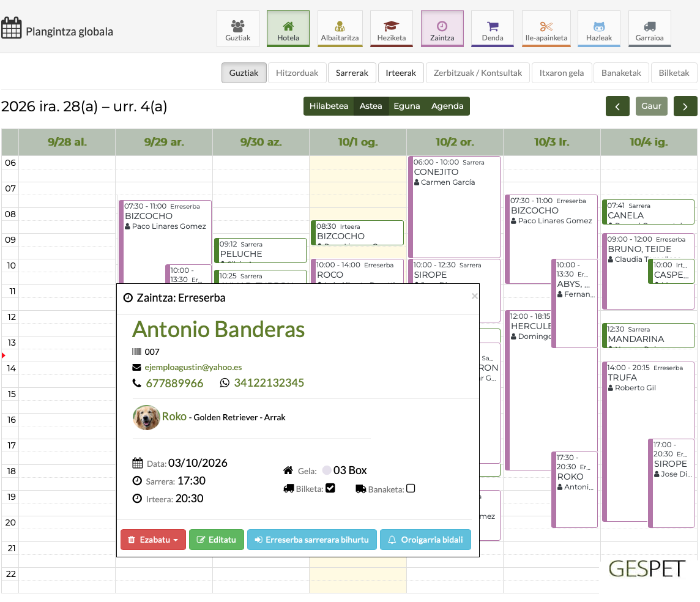Open the Denda shopping cart section
The height and width of the screenshot is (602, 700).
(493, 29)
